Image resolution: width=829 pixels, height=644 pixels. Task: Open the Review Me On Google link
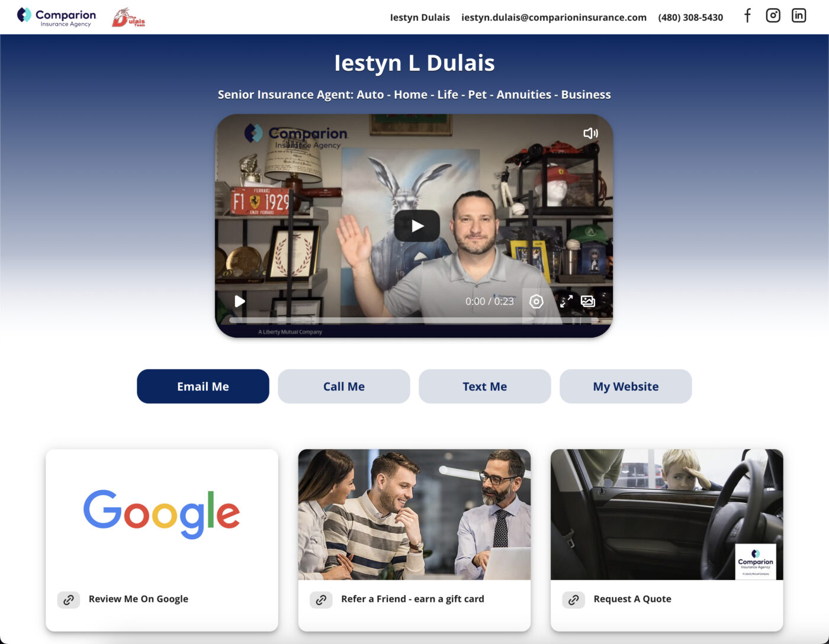(138, 599)
